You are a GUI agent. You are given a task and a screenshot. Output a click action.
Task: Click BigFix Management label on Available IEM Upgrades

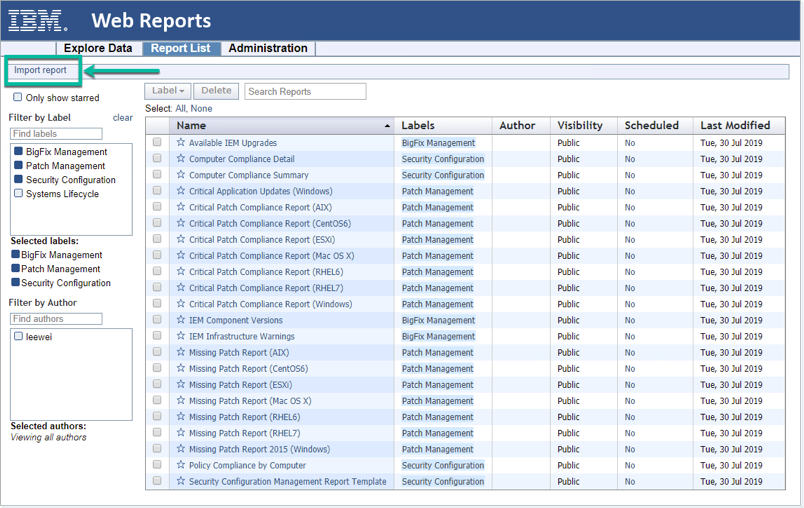click(438, 143)
